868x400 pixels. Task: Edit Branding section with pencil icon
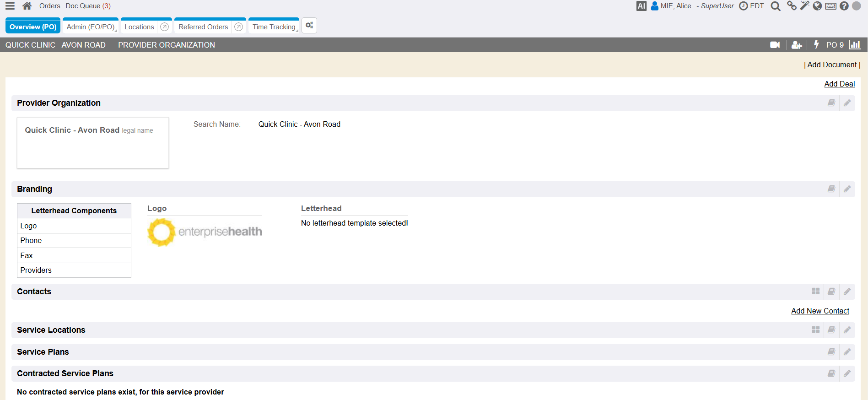(847, 189)
